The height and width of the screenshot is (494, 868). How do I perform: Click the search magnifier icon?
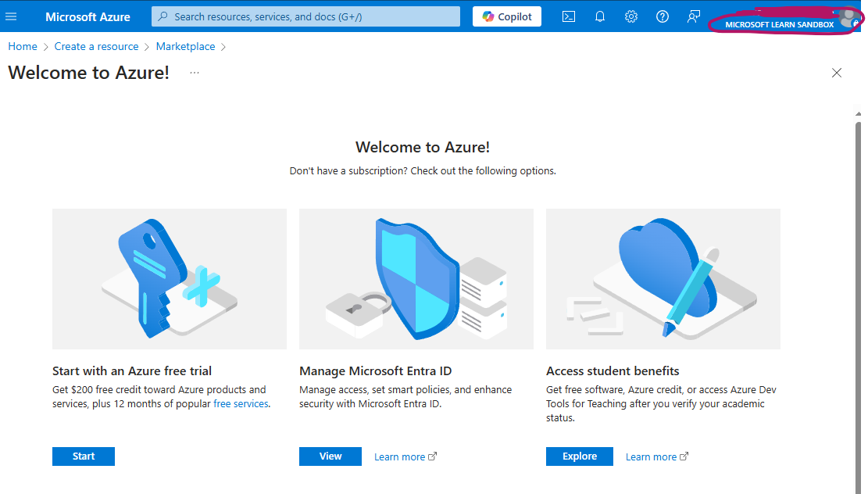tap(163, 16)
